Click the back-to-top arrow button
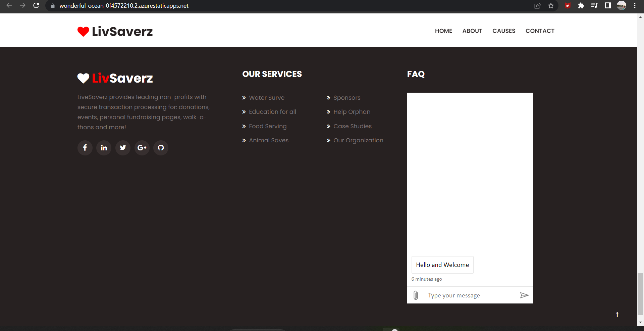This screenshot has width=644, height=331. [x=617, y=315]
